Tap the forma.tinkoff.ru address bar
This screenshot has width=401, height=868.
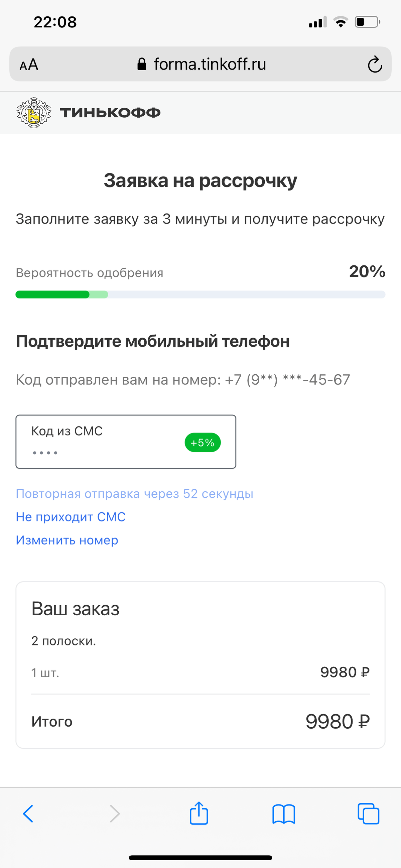[x=200, y=64]
